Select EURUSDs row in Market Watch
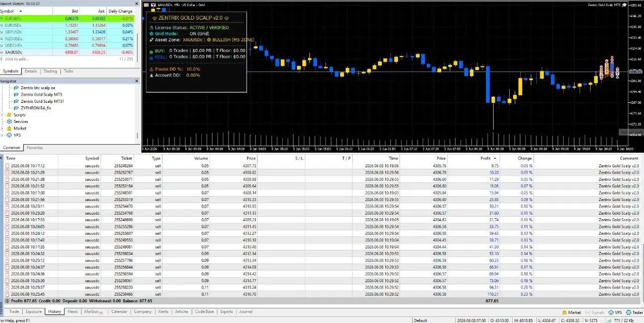 67,25
